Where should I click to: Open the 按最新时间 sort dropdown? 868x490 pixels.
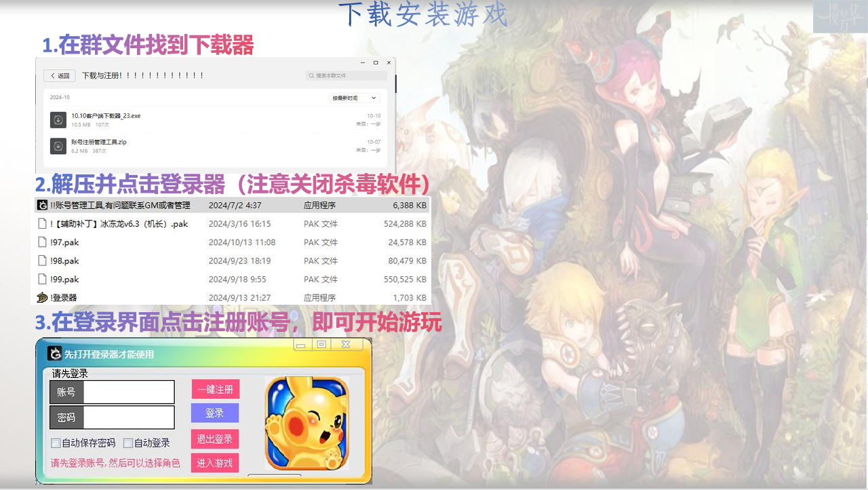pos(354,98)
